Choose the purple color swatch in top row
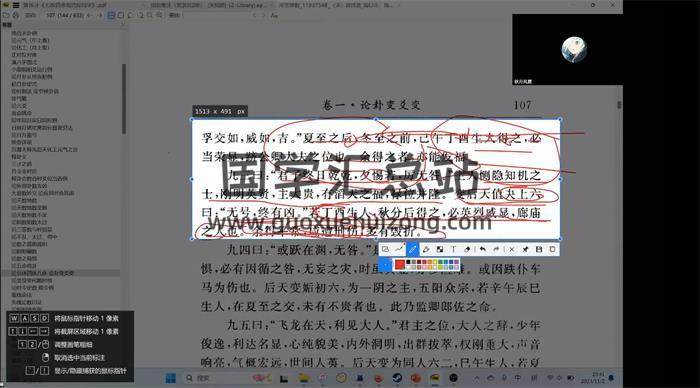The image size is (700, 388). coord(456,262)
